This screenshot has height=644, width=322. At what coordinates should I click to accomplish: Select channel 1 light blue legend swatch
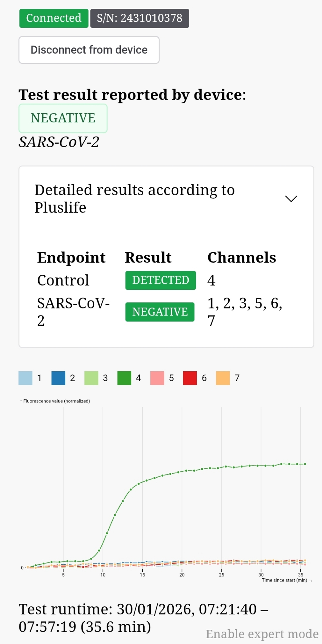(x=25, y=378)
